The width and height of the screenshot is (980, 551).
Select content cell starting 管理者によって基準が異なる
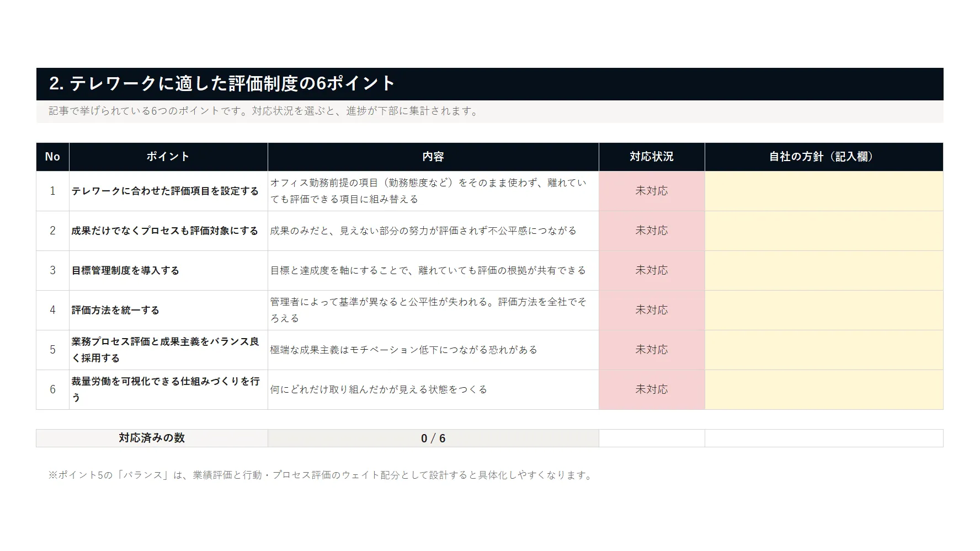[x=433, y=310]
